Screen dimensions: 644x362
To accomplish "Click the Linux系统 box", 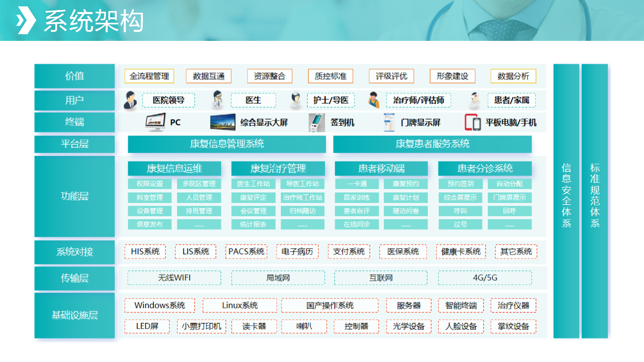I will [240, 305].
